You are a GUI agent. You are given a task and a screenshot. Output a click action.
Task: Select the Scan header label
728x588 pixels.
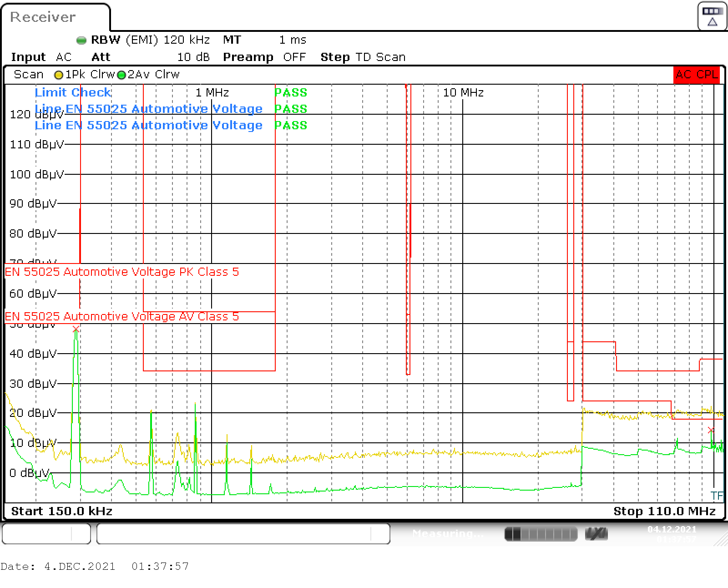[28, 74]
